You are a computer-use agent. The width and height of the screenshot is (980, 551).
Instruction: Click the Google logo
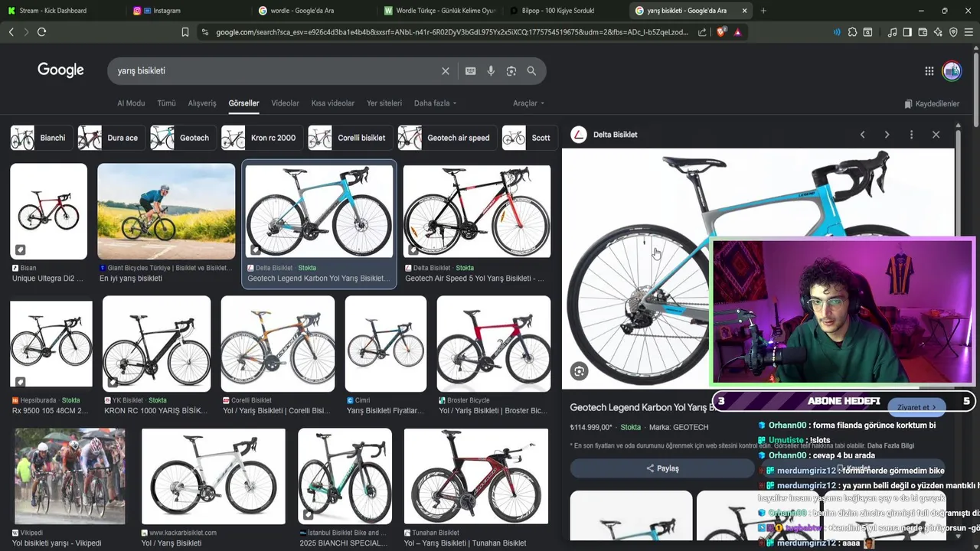[x=60, y=70]
